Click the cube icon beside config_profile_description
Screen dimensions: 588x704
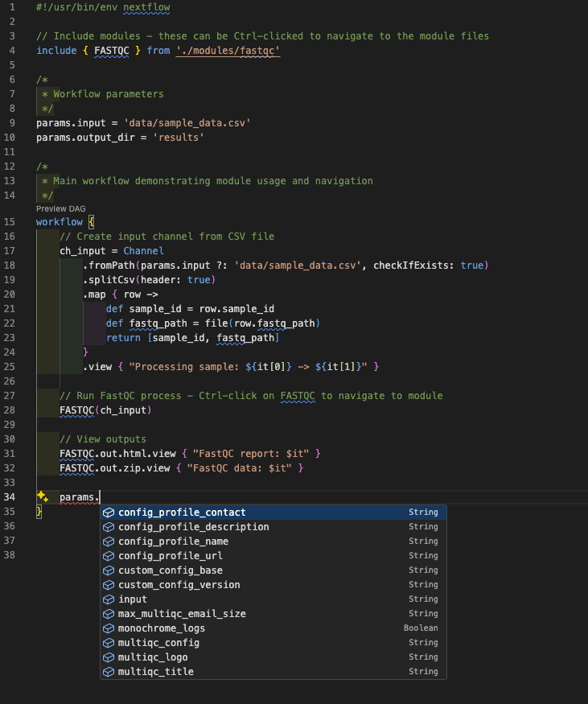109,527
